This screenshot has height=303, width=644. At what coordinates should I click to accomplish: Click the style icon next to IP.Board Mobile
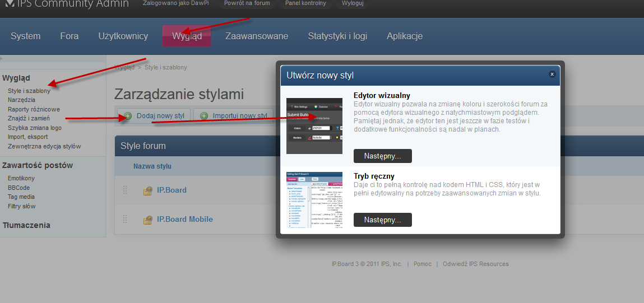pyautogui.click(x=148, y=220)
